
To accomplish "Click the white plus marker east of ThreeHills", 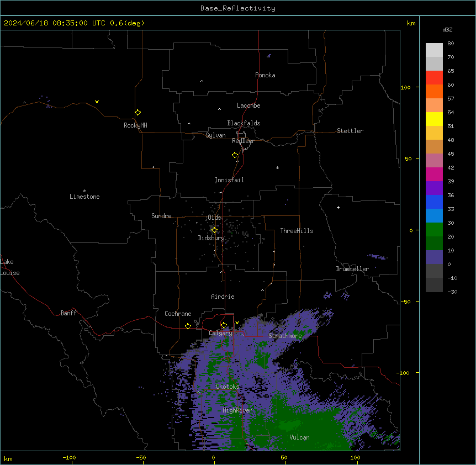I will [x=338, y=207].
